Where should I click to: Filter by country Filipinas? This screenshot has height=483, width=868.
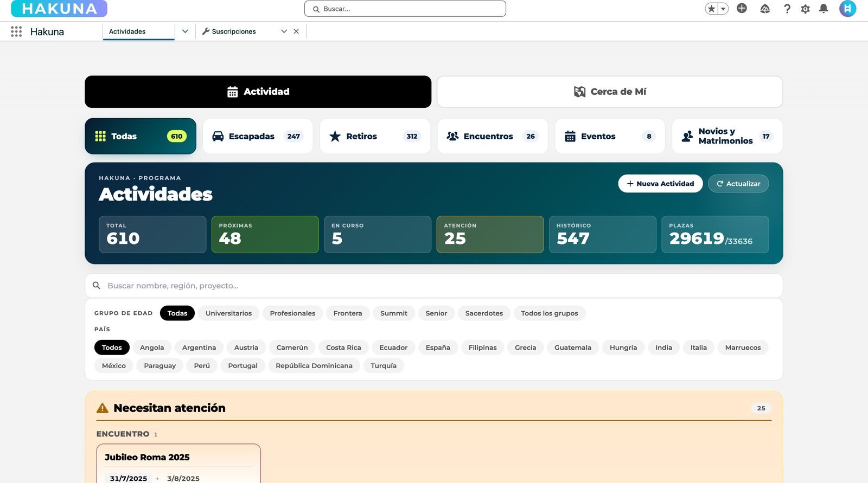tap(482, 347)
